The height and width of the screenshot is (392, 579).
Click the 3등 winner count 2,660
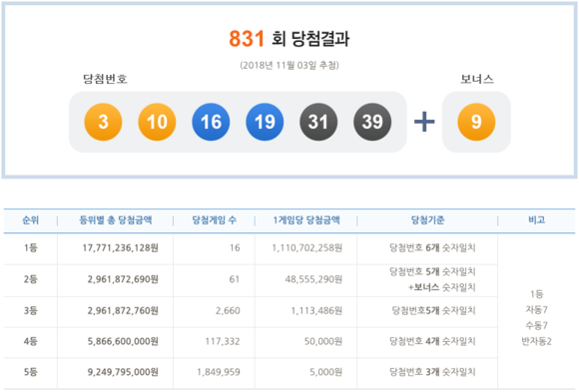[x=228, y=310]
